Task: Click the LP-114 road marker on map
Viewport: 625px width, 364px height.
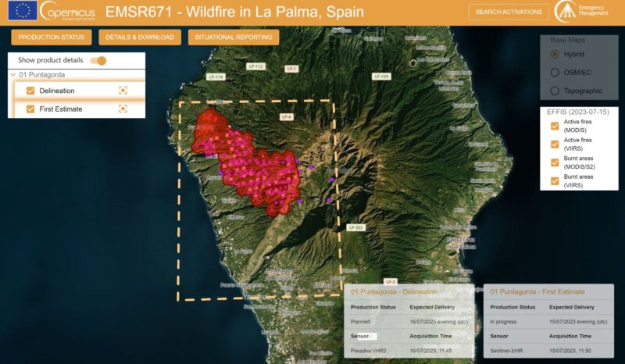Action: [216, 77]
